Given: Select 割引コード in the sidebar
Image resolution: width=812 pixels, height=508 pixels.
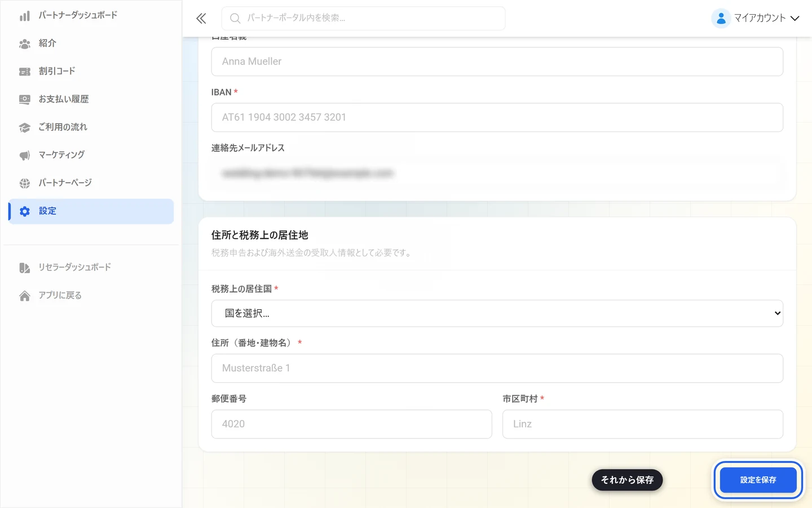Looking at the screenshot, I should [x=91, y=71].
